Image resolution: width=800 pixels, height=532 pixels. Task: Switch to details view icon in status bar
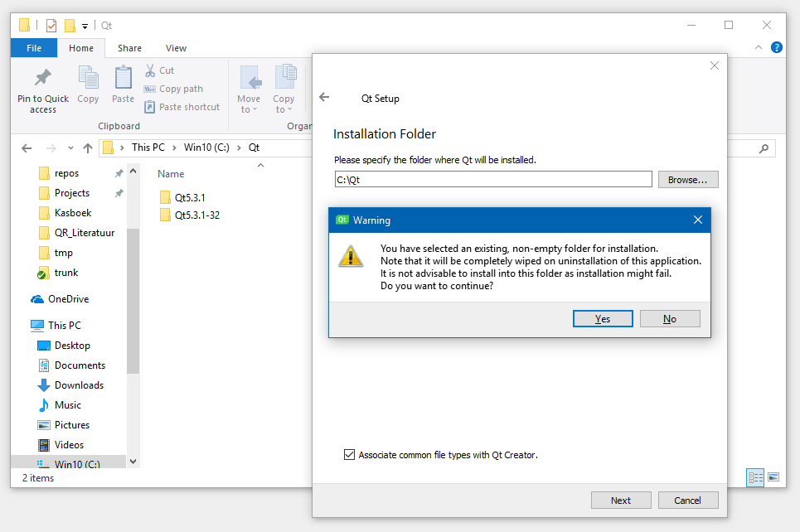[755, 477]
